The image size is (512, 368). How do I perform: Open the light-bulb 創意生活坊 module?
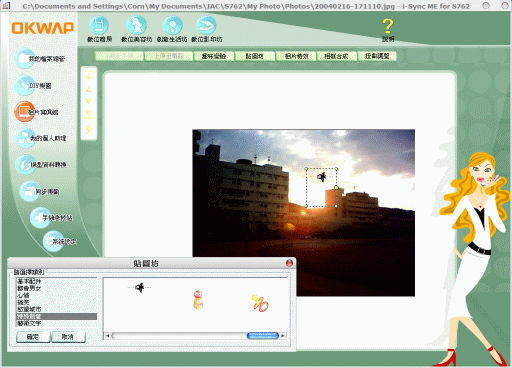point(172,26)
